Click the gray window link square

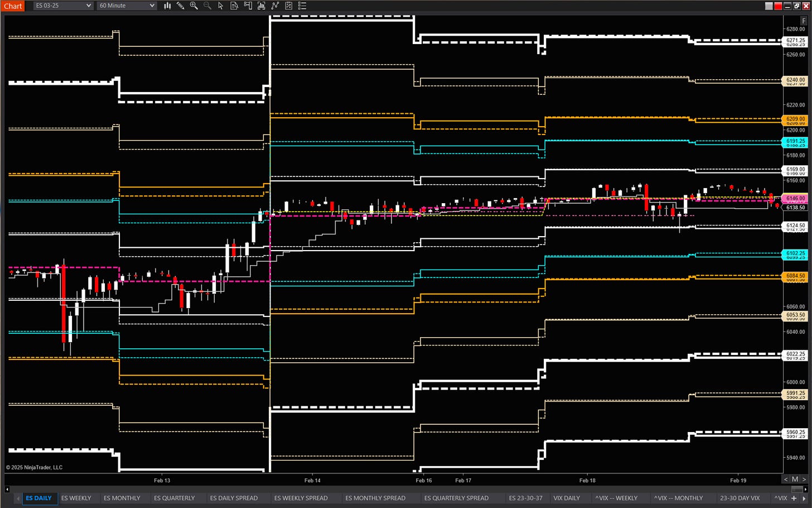pos(769,6)
